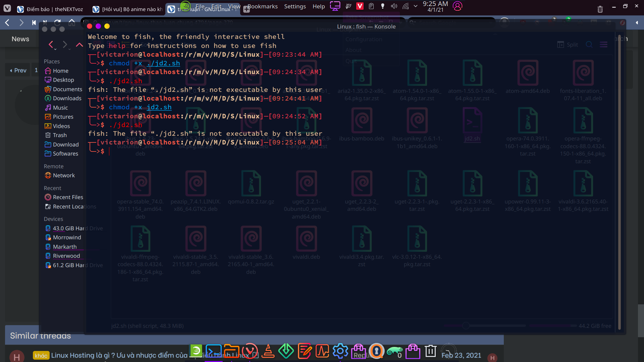Open the network connections tray icon
Screen dimensions: 644x362
point(406,6)
